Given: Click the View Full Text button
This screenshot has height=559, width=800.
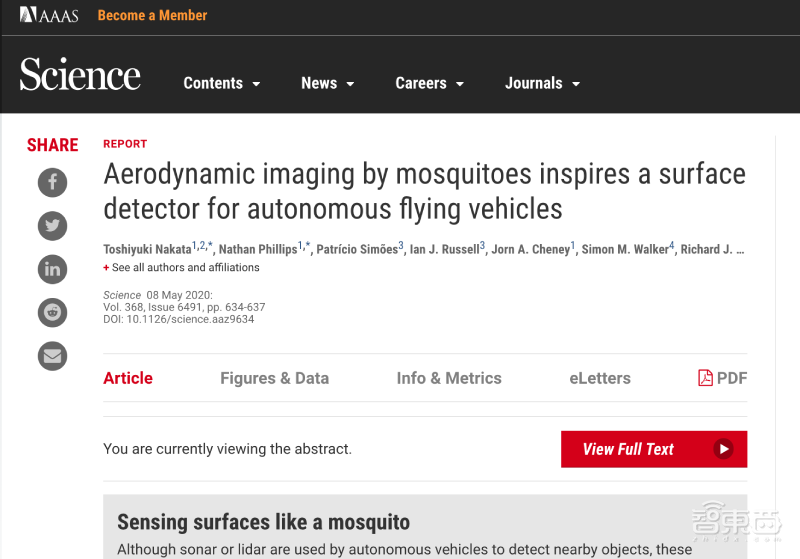Looking at the screenshot, I should tap(653, 449).
